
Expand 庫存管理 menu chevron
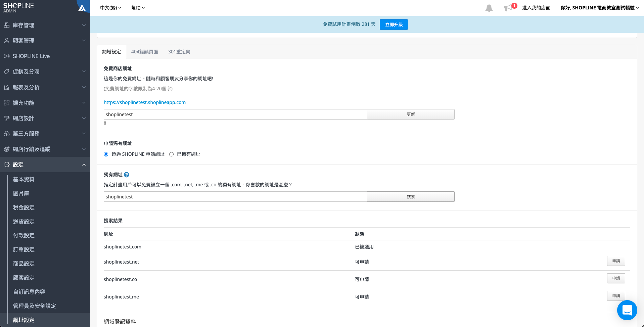(x=84, y=25)
